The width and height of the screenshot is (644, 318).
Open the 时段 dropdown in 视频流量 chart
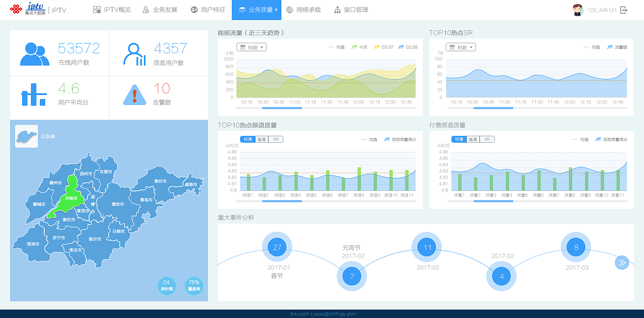(x=252, y=47)
